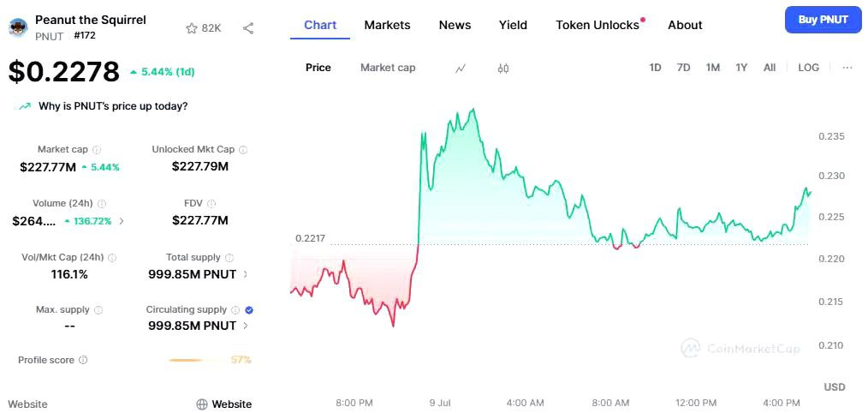The image size is (868, 413).
Task: Open "Why is PNUT's price up today?"
Action: pos(113,106)
